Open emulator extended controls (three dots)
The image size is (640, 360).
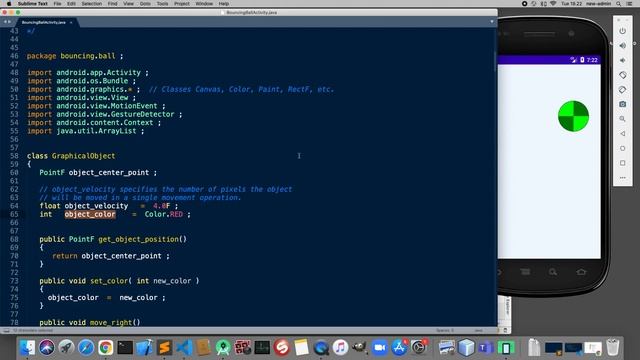622,178
